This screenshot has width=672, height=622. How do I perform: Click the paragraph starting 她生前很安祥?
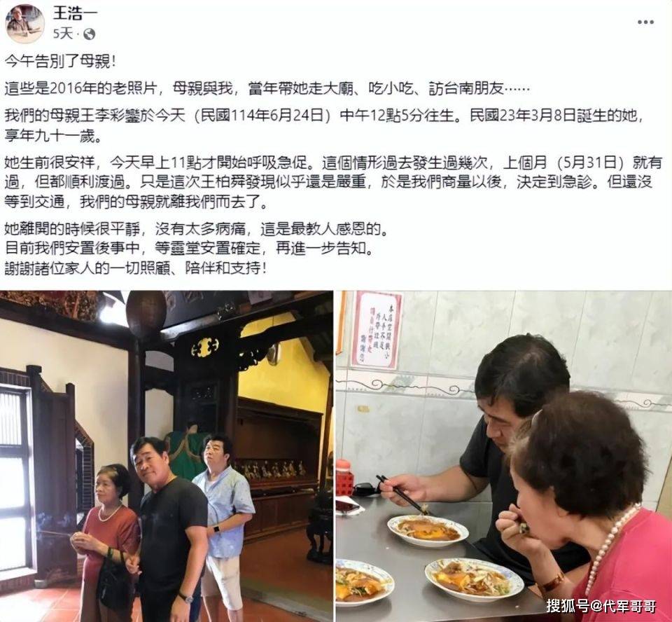click(333, 182)
